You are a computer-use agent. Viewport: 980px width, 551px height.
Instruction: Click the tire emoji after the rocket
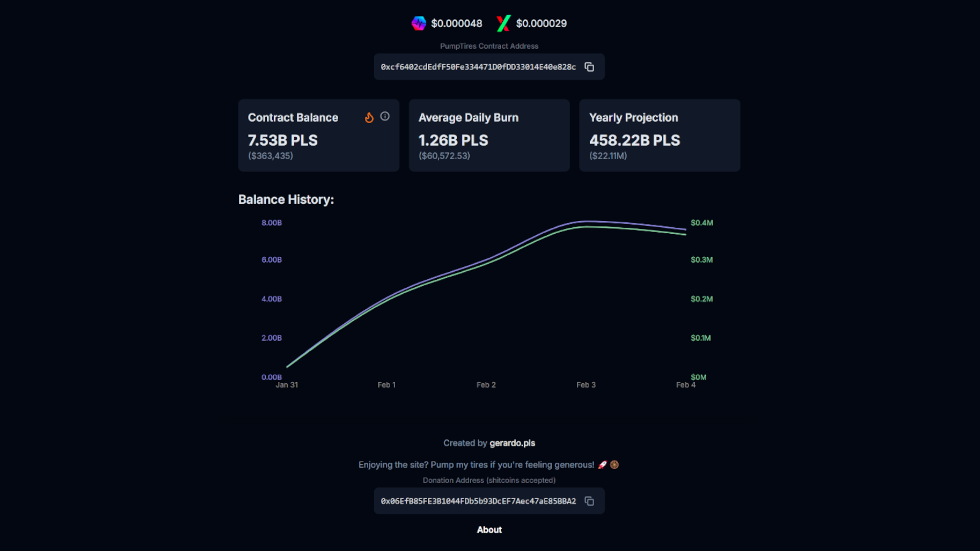click(614, 465)
